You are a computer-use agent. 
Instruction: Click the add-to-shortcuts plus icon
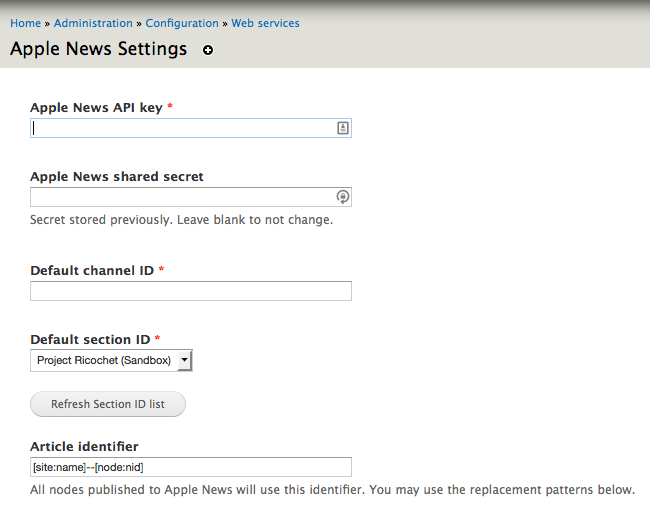[208, 50]
